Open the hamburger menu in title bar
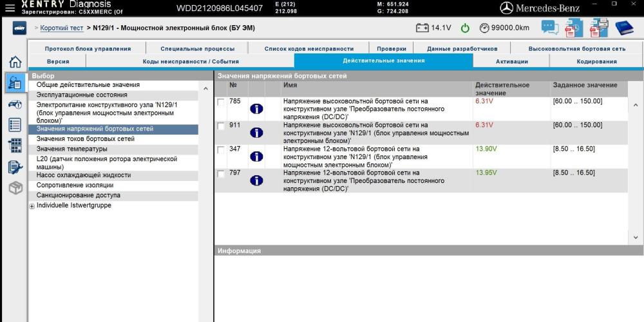This screenshot has height=322, width=644. coord(10,7)
